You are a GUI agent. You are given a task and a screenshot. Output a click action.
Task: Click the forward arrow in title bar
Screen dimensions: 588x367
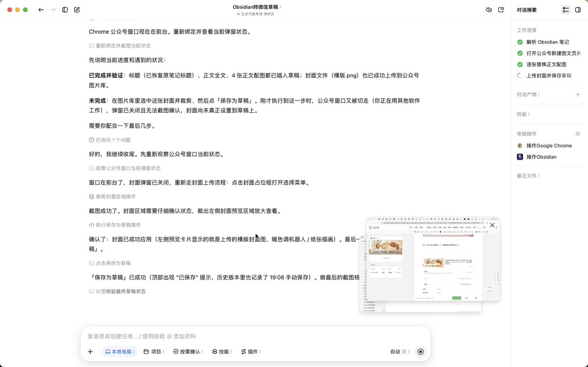(x=53, y=10)
